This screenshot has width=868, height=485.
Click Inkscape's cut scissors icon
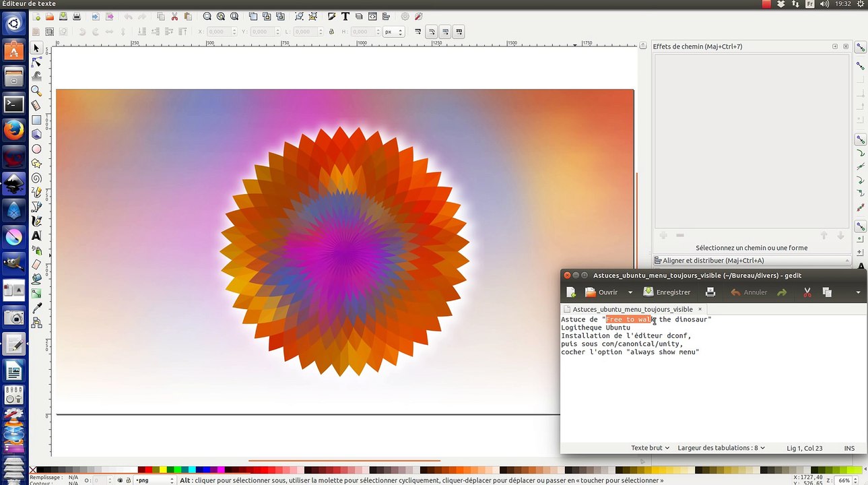(x=174, y=16)
